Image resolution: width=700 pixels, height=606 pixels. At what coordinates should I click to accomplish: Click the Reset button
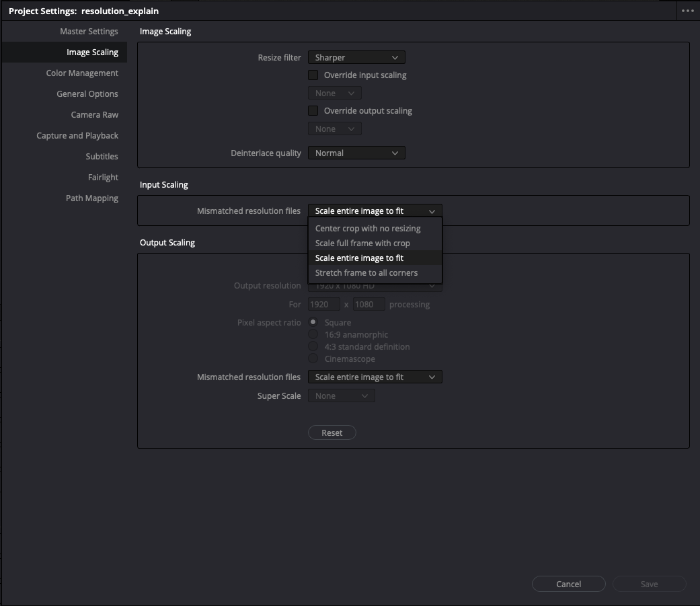332,433
